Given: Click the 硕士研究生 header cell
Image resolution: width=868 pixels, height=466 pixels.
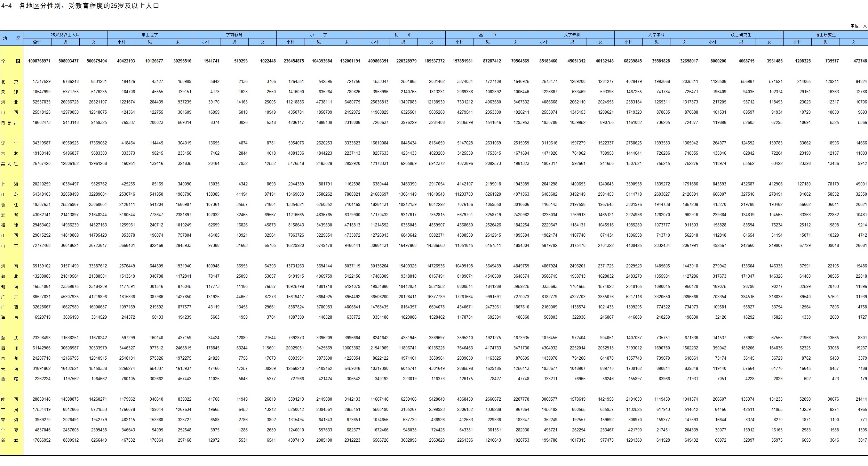Looking at the screenshot, I should pyautogui.click(x=741, y=35).
